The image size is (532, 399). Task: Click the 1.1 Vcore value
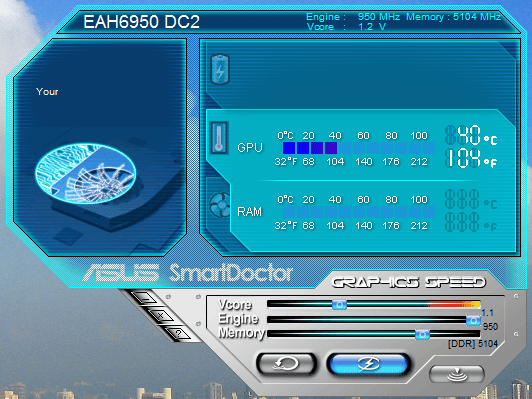pos(487,313)
